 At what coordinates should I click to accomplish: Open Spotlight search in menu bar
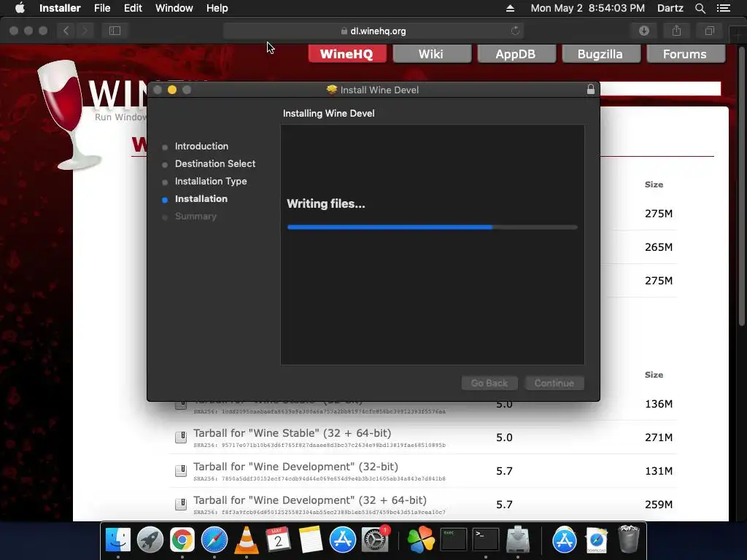point(700,8)
